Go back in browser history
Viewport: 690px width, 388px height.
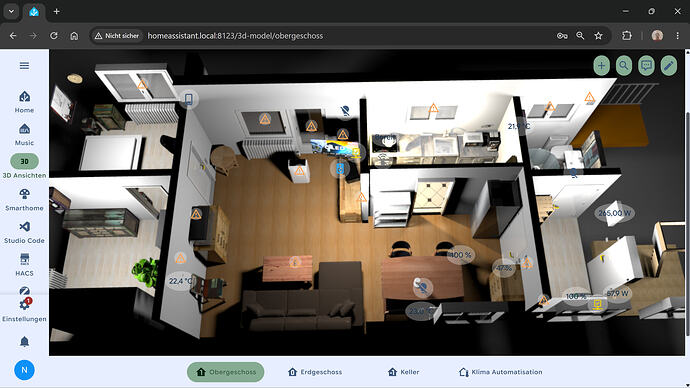(13, 36)
